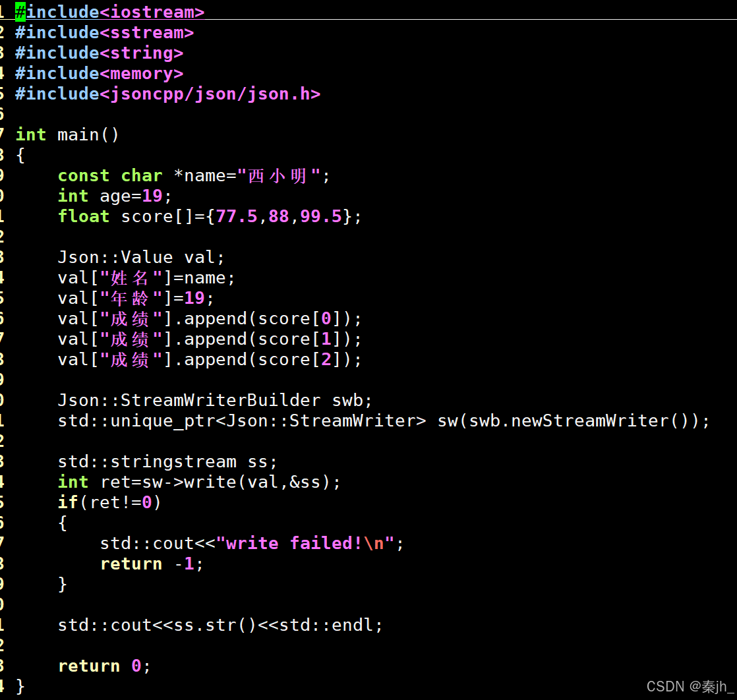Screen dimensions: 737x700
Task: Click the float score[] array values
Action: pos(283,216)
